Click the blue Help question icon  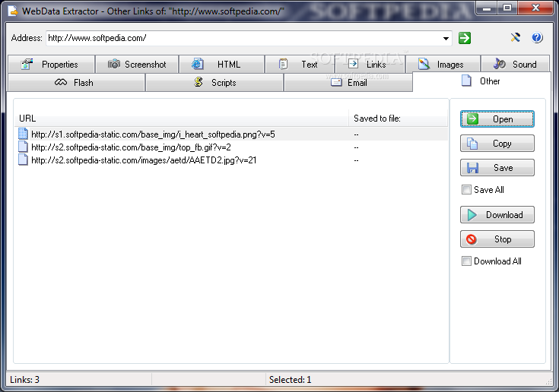coord(537,37)
